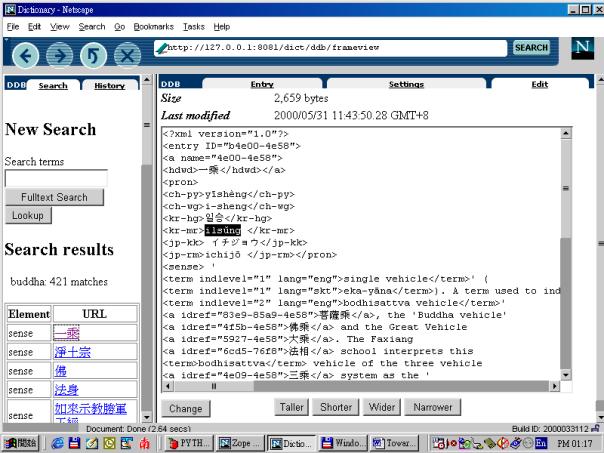This screenshot has height=453, width=604.
Task: Open the Bookmarks menu
Action: [154, 27]
